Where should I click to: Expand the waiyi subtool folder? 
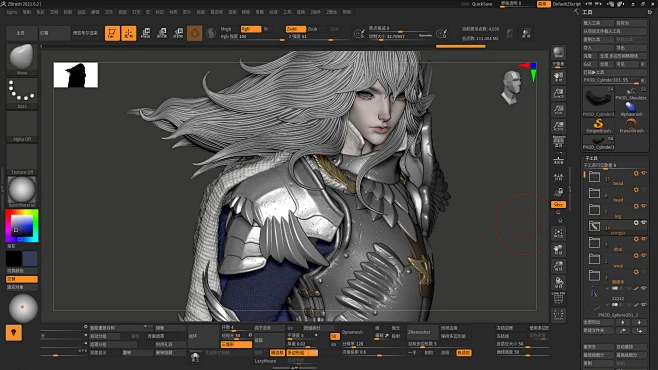coord(594,259)
